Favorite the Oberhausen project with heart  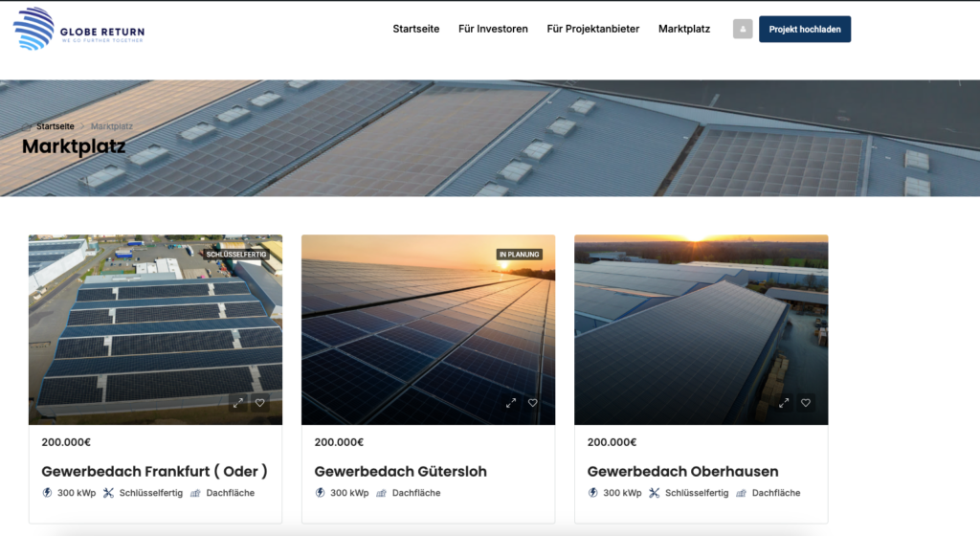point(806,403)
